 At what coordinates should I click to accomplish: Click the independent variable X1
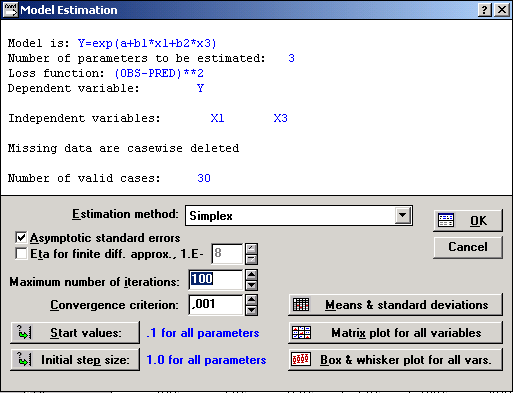pos(217,118)
